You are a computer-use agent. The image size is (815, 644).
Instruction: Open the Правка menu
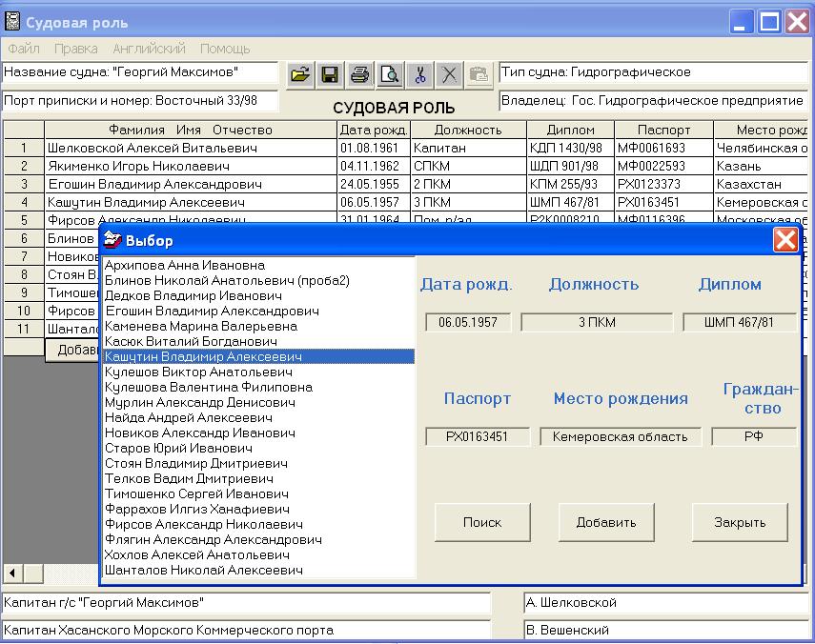pos(76,49)
